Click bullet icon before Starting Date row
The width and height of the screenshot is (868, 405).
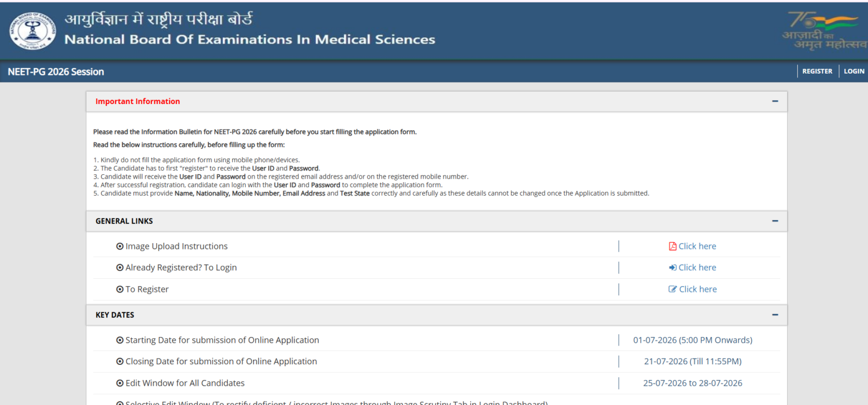point(120,340)
